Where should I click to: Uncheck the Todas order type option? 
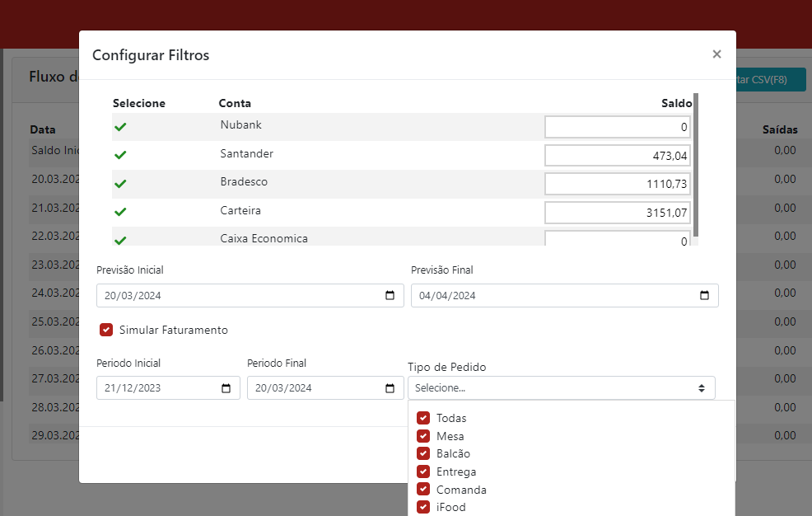point(423,418)
